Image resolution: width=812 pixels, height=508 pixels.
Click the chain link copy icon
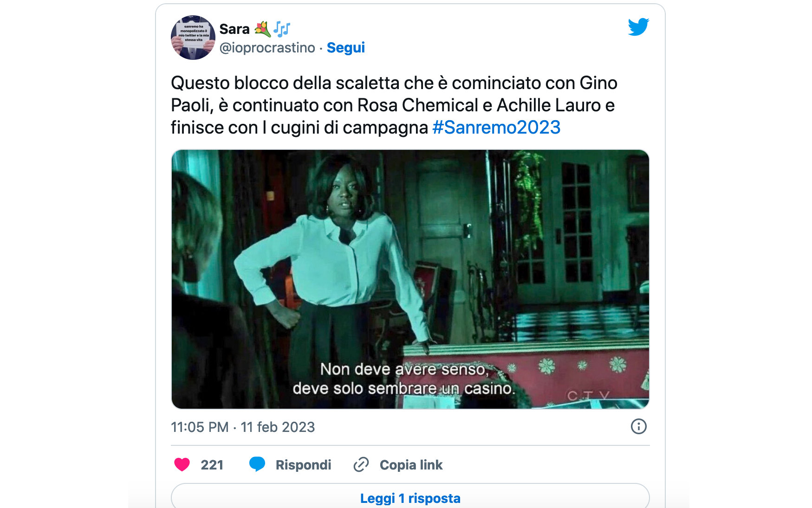[x=361, y=464]
